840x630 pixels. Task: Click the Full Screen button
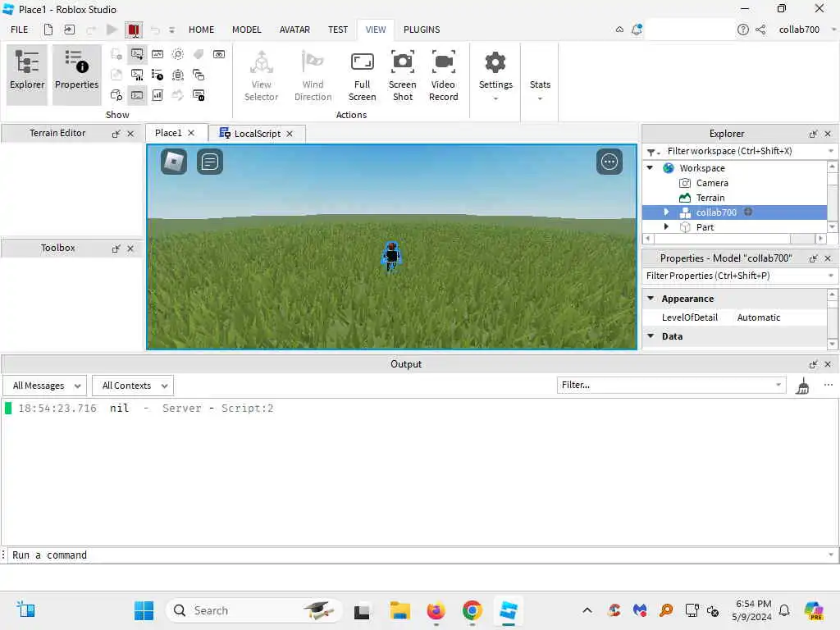tap(362, 75)
